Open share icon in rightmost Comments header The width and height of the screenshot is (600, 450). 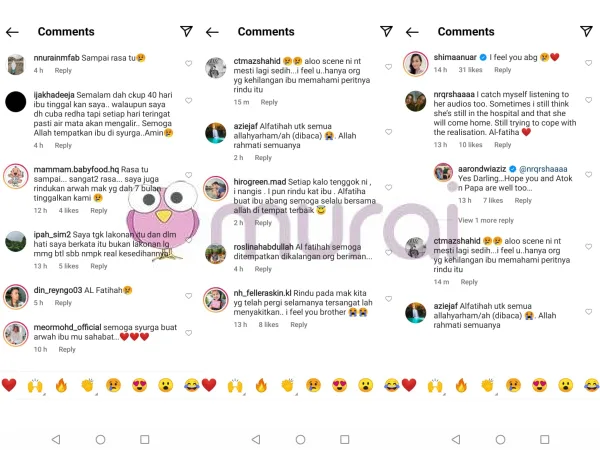[x=586, y=31]
